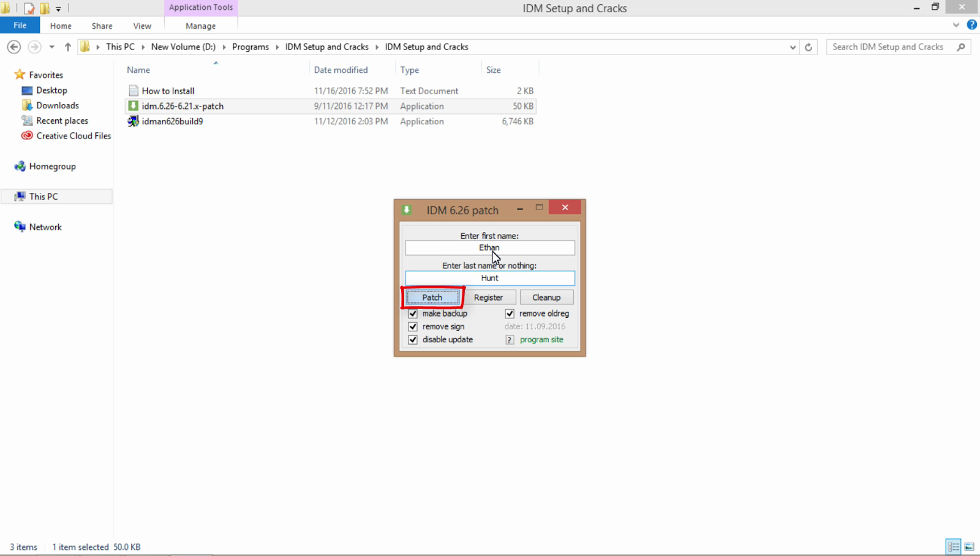Open the 'program site' link

pyautogui.click(x=541, y=339)
